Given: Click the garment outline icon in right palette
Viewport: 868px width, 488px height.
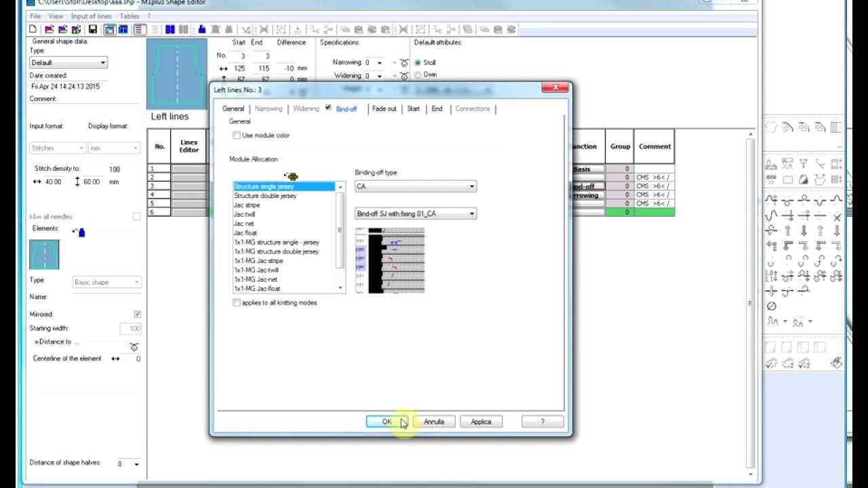Looking at the screenshot, I should tap(771, 127).
